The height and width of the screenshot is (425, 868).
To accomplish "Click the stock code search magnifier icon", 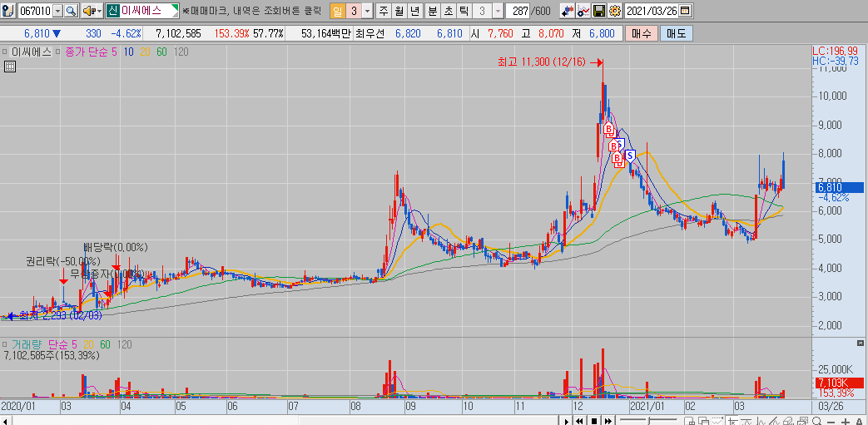I will click(71, 11).
